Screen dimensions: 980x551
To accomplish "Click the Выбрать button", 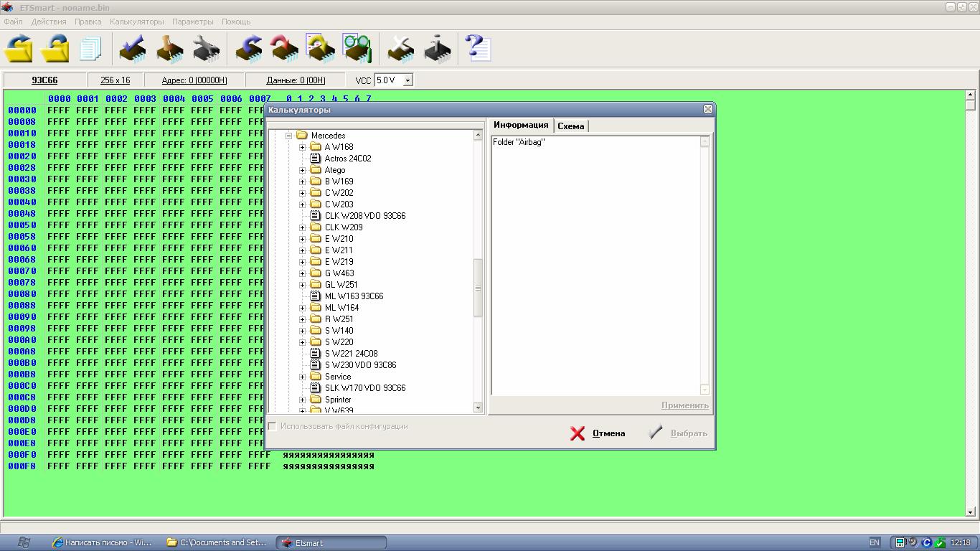I will tap(678, 433).
